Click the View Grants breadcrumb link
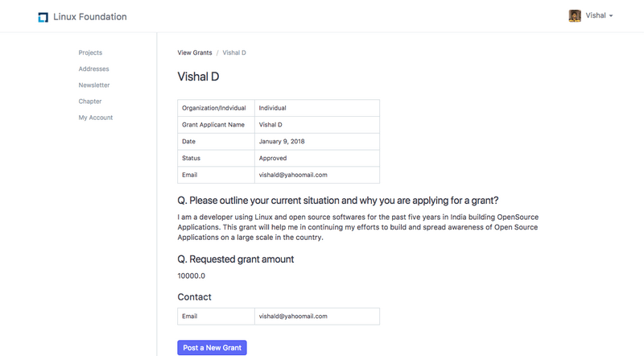 coord(195,52)
